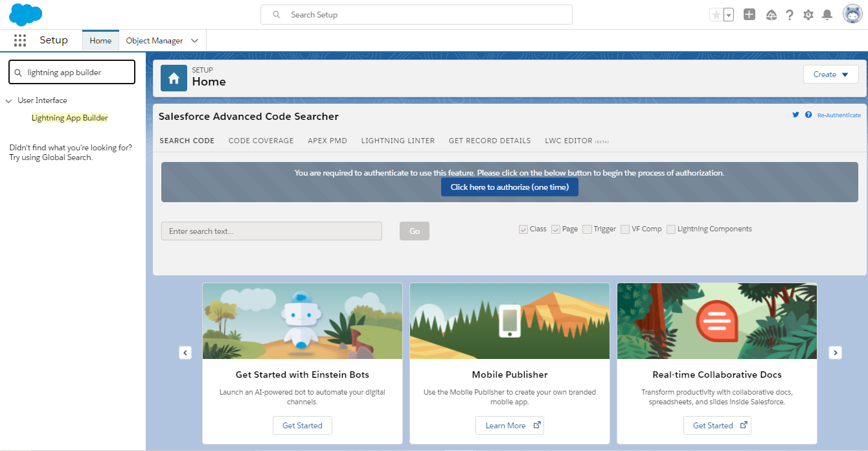Open the Create dropdown menu
868x451 pixels.
point(830,74)
